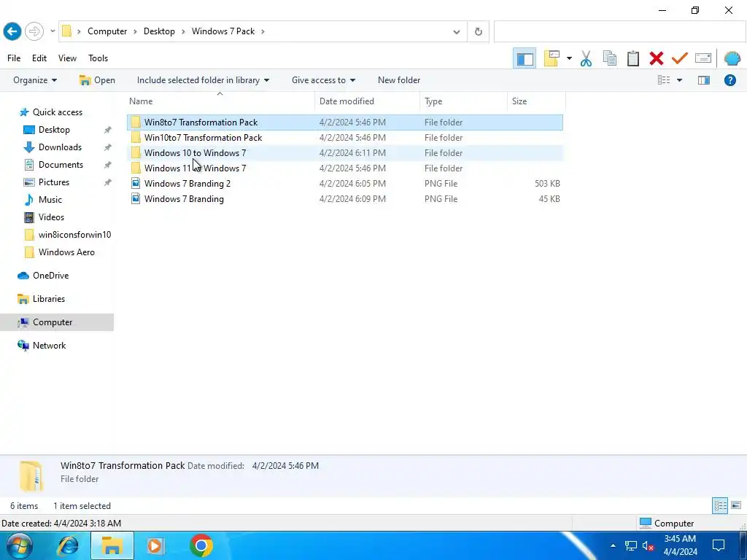Open the Tools menu
This screenshot has width=747, height=560.
coord(98,58)
